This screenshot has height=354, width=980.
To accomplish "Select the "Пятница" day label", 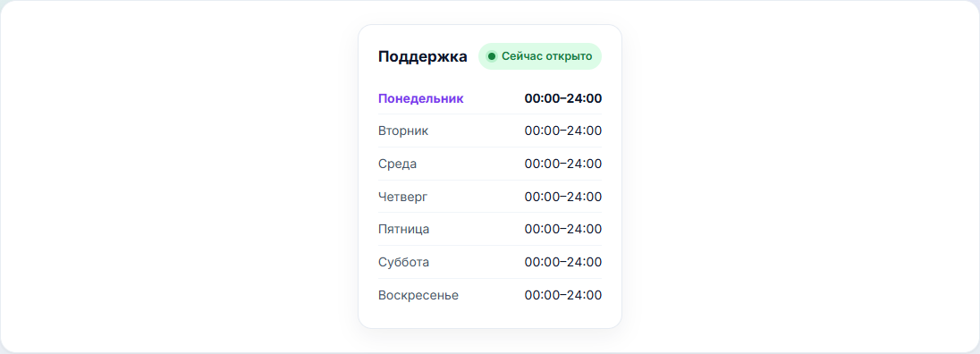I will [x=404, y=230].
